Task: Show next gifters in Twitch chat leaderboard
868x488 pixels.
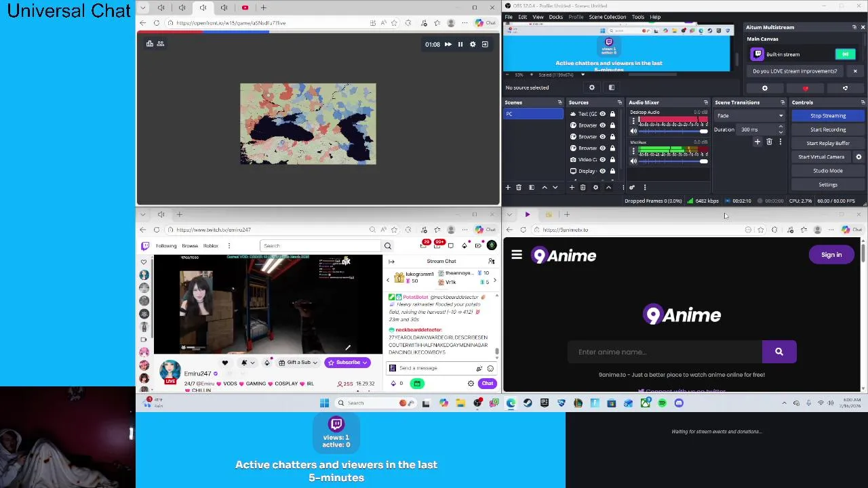Action: (x=494, y=280)
